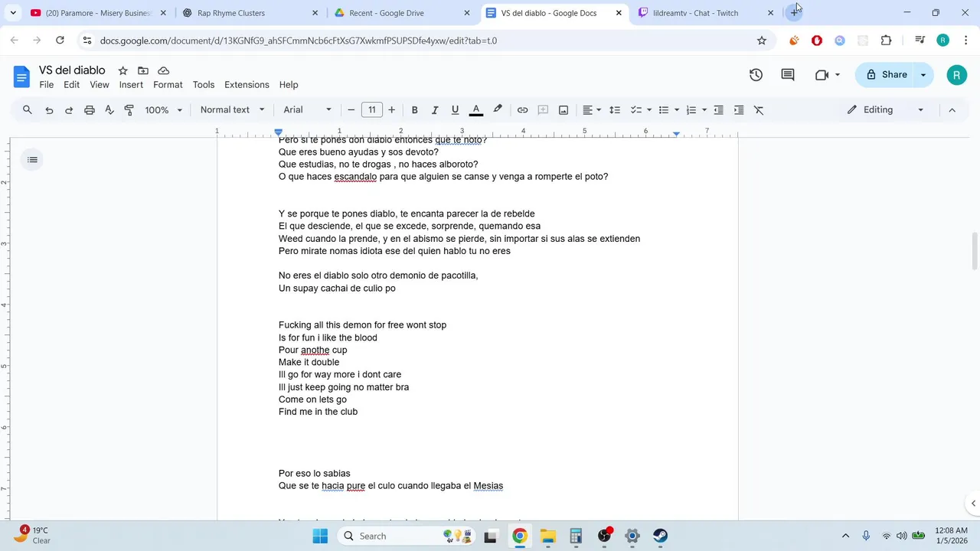Click the bulleted list icon
The image size is (980, 551).
pos(664,110)
